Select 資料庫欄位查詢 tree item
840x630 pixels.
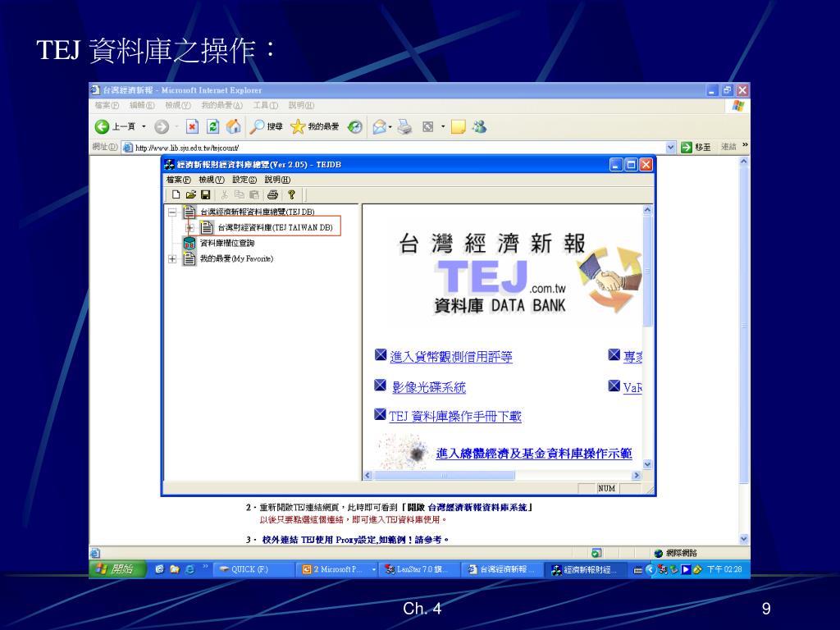(x=227, y=243)
